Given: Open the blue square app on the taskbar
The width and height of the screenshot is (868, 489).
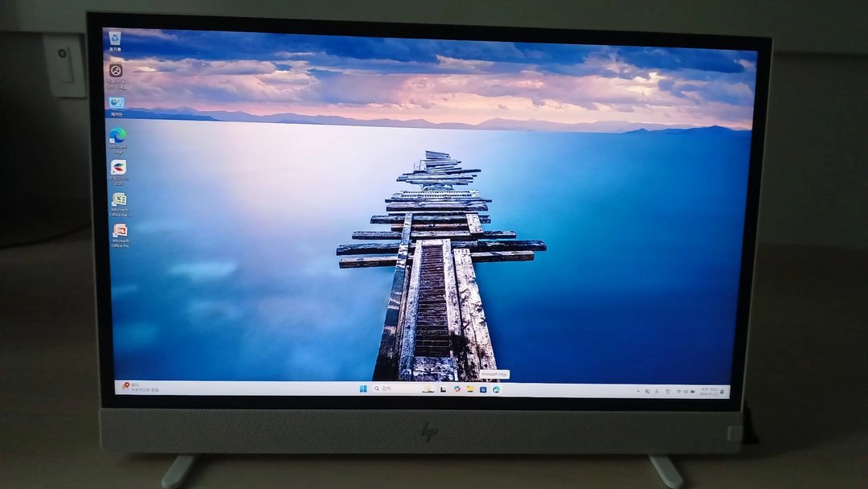Looking at the screenshot, I should pyautogui.click(x=483, y=389).
